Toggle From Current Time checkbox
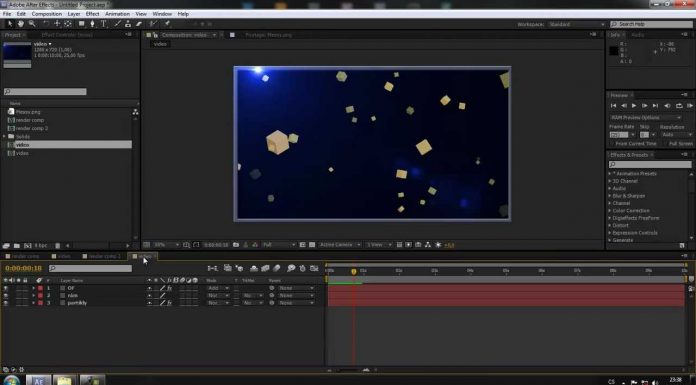This screenshot has height=385, width=696. click(611, 143)
